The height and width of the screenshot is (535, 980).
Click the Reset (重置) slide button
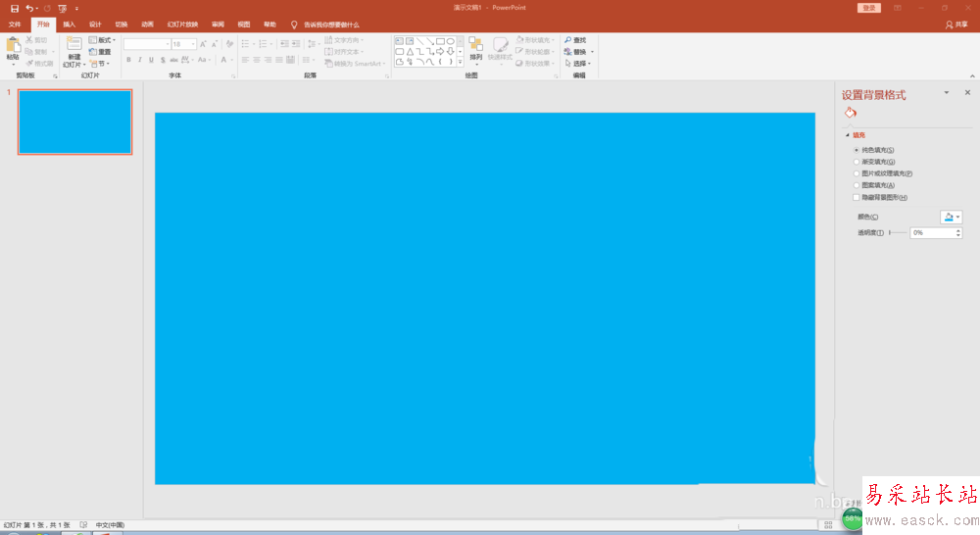(x=100, y=52)
